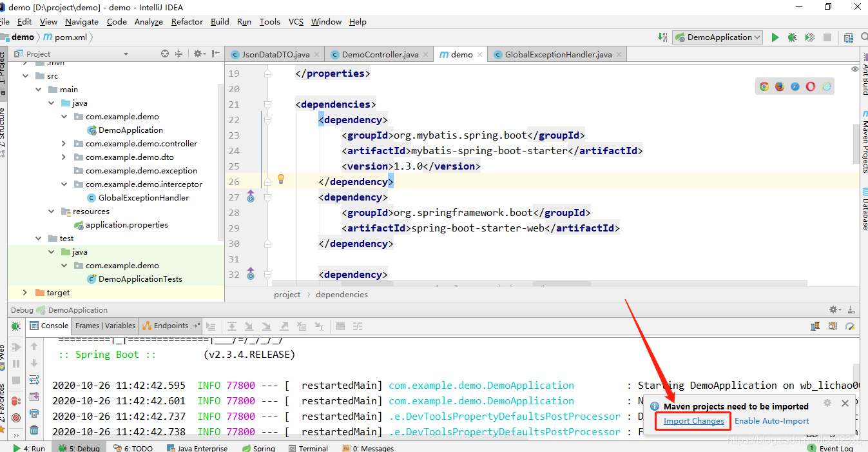Run DemoApplication with coverage

tap(810, 37)
